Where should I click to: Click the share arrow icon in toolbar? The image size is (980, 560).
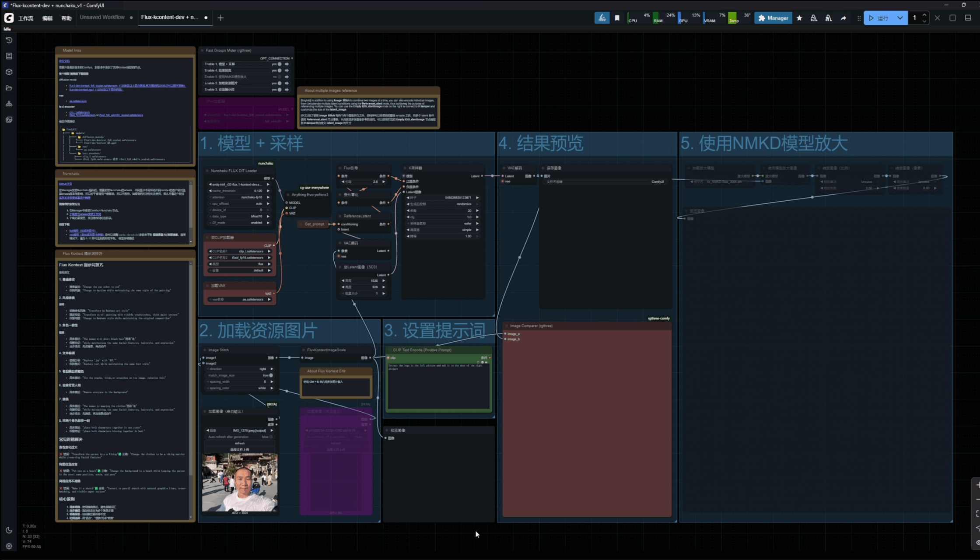(x=843, y=18)
